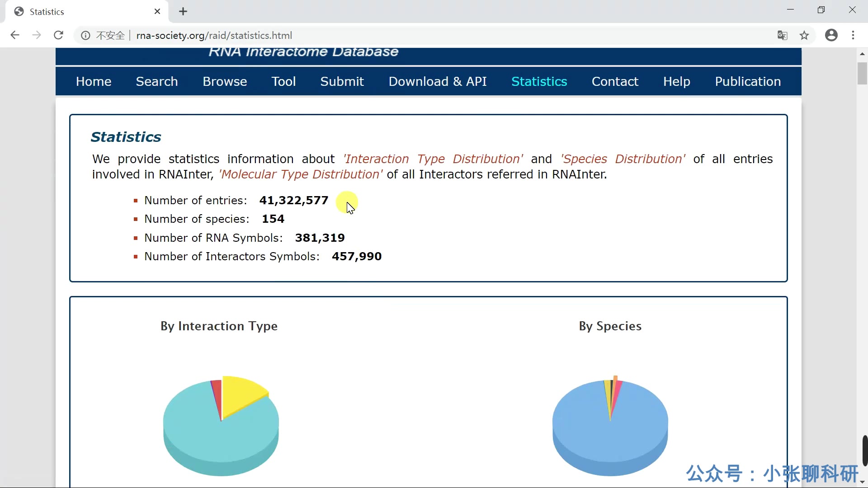The height and width of the screenshot is (488, 868).
Task: Click the scrollbar up arrow
Action: coord(862,53)
